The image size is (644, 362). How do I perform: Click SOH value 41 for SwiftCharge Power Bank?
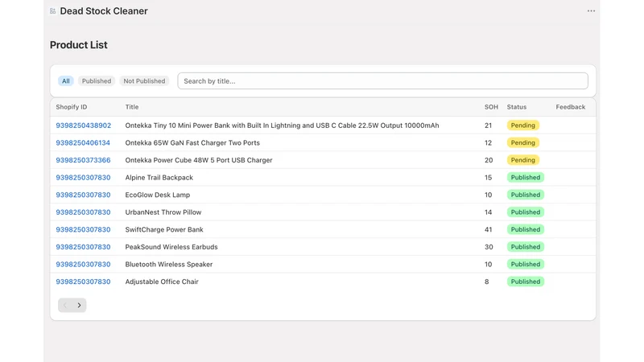(x=488, y=229)
